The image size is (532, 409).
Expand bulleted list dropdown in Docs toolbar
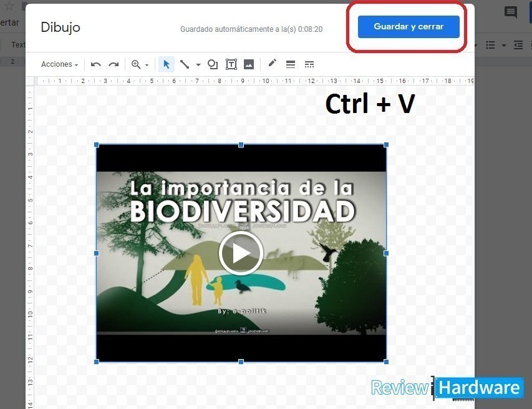pyautogui.click(x=504, y=45)
